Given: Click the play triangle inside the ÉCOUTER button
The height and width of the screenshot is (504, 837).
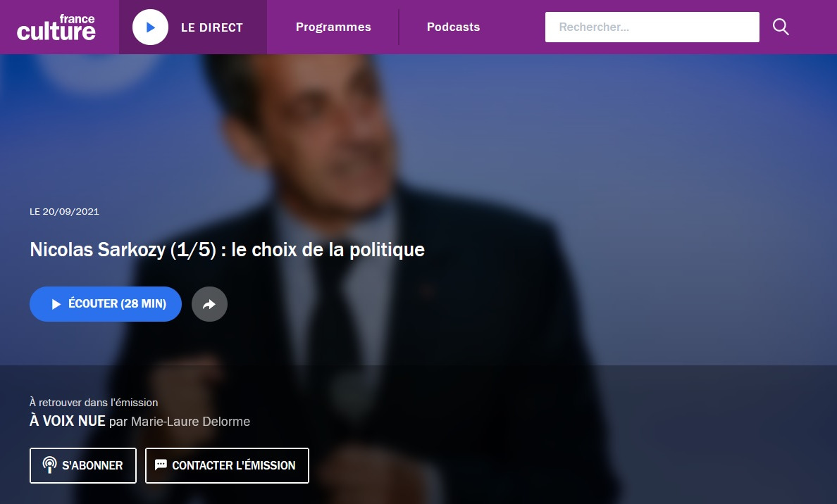Looking at the screenshot, I should pos(56,304).
